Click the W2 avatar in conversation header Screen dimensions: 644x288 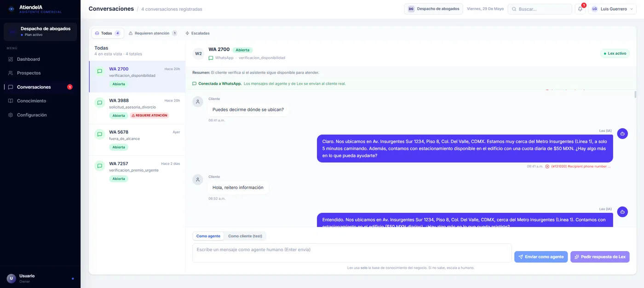click(198, 53)
